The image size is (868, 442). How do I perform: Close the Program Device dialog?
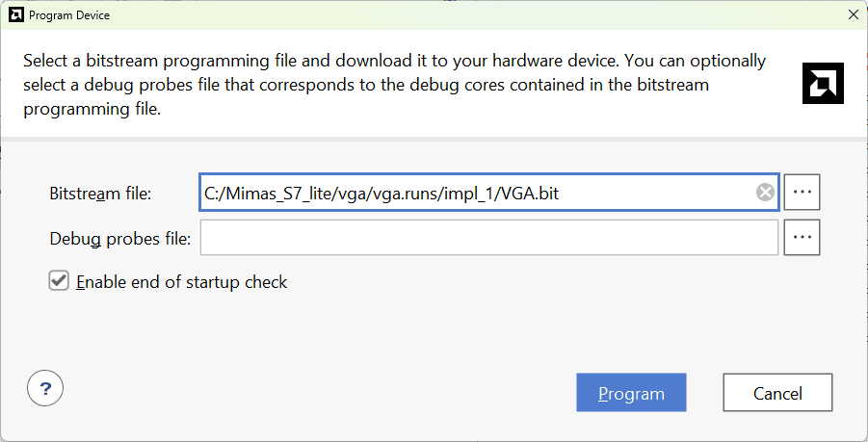(x=852, y=14)
